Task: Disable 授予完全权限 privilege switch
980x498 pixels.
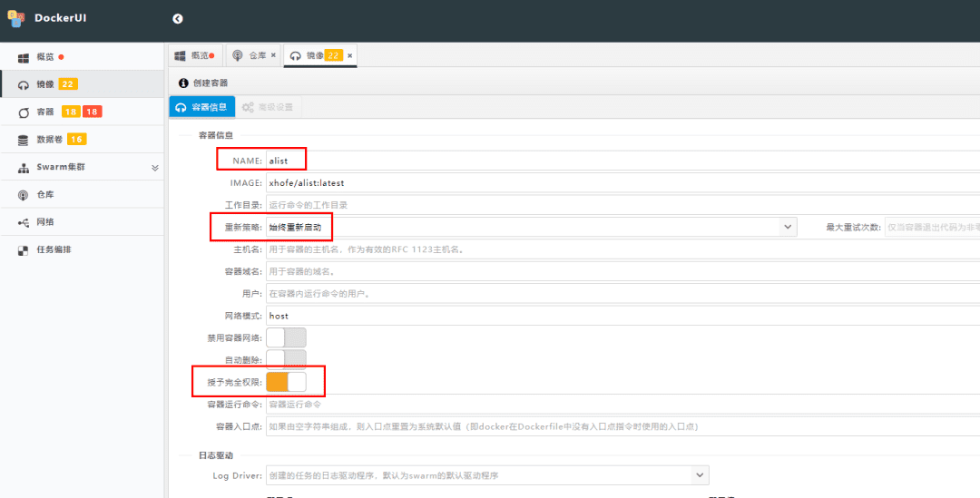Action: [x=286, y=382]
